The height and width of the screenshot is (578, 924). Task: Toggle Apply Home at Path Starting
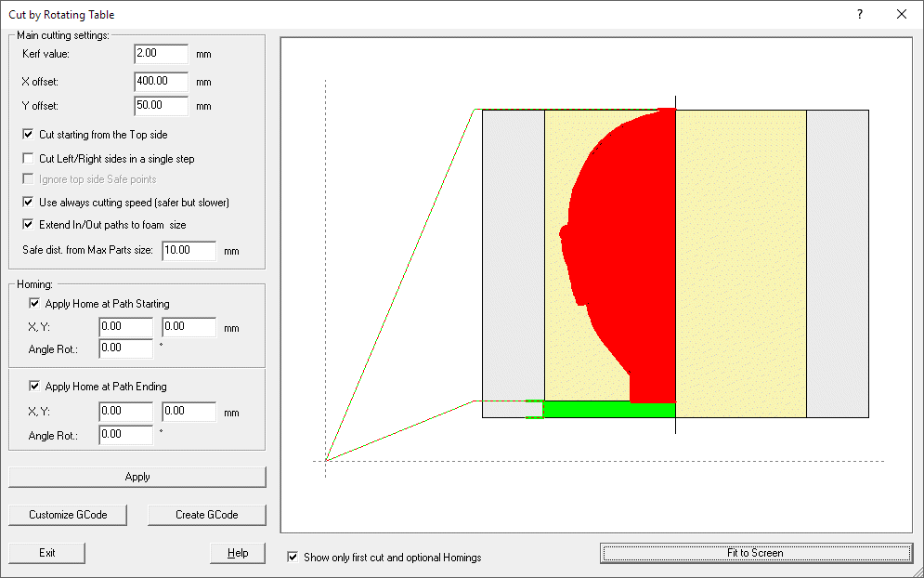[34, 304]
